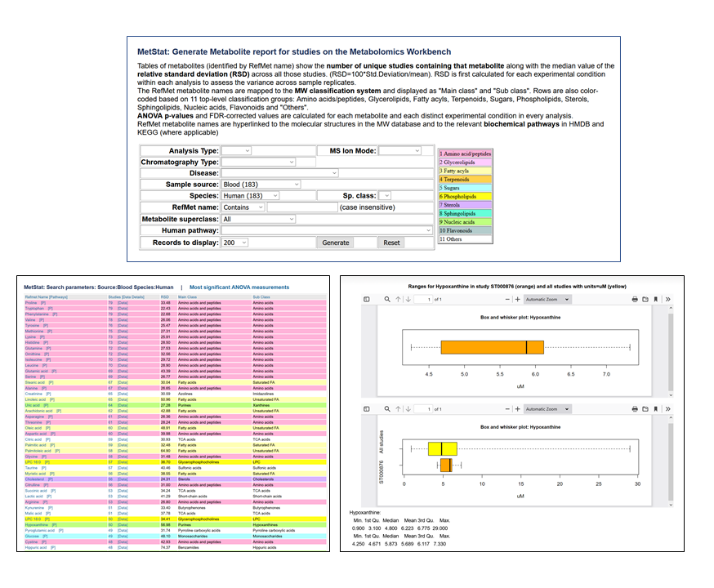Screen dimensions: 714x588
Task: Open the Creatinine metabolite link
Action: click(33, 394)
